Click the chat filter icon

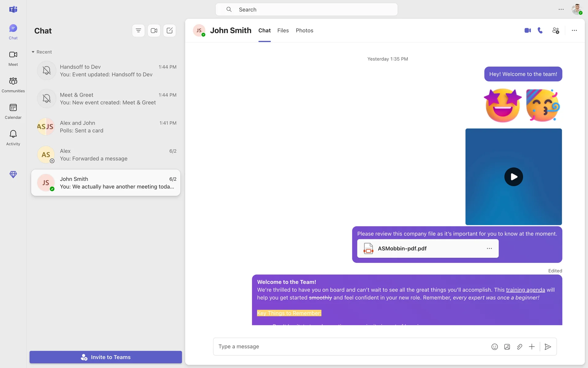[138, 30]
